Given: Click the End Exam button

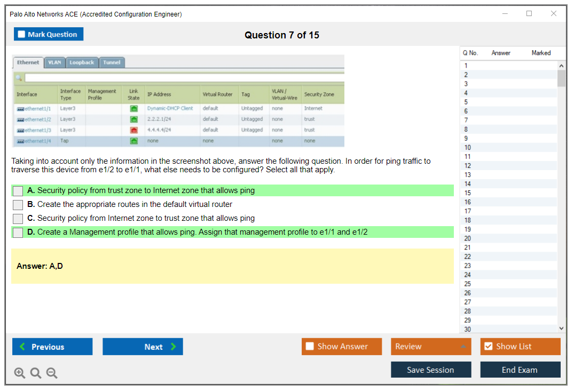Looking at the screenshot, I should (x=520, y=370).
